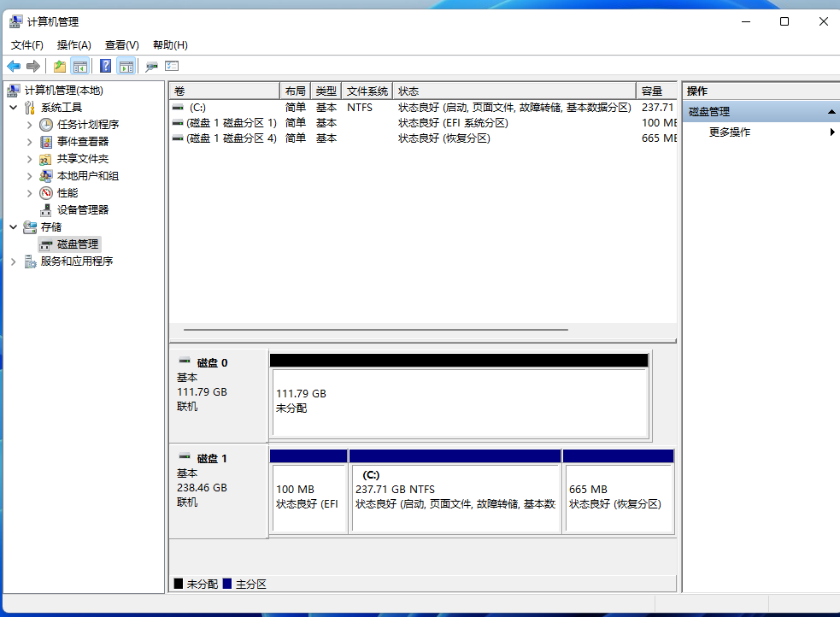This screenshot has height=617, width=840.
Task: Open 事件查看器 in the sidebar
Action: click(82, 142)
